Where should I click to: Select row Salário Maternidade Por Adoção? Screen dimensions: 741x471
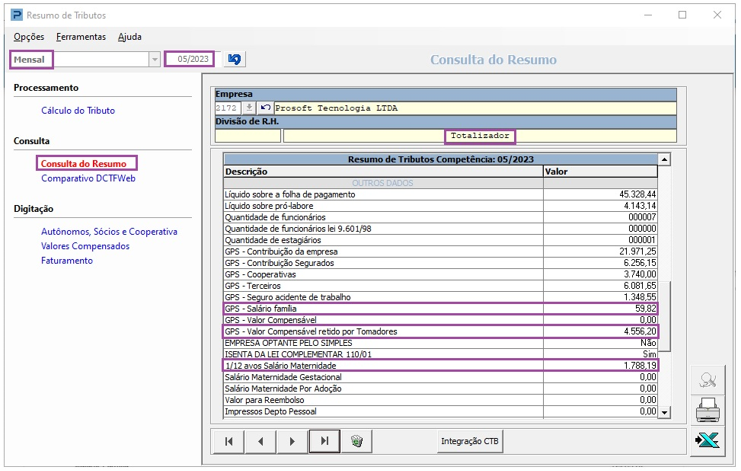pyautogui.click(x=440, y=388)
